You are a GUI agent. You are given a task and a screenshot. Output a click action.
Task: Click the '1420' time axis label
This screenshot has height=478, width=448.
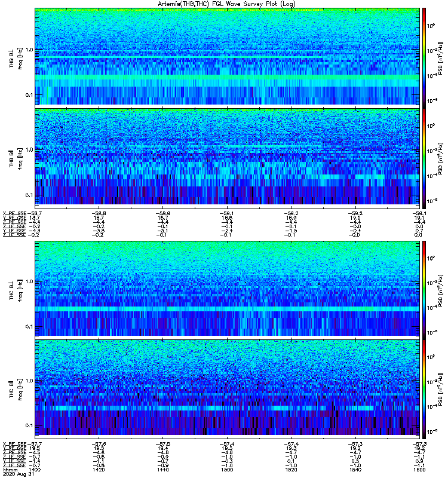pyautogui.click(x=99, y=470)
